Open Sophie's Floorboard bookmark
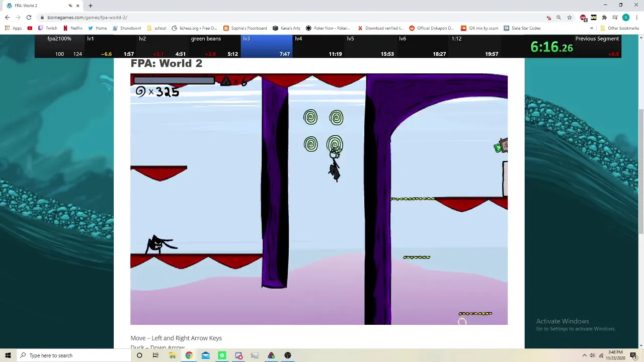The height and width of the screenshot is (362, 644). (x=245, y=28)
